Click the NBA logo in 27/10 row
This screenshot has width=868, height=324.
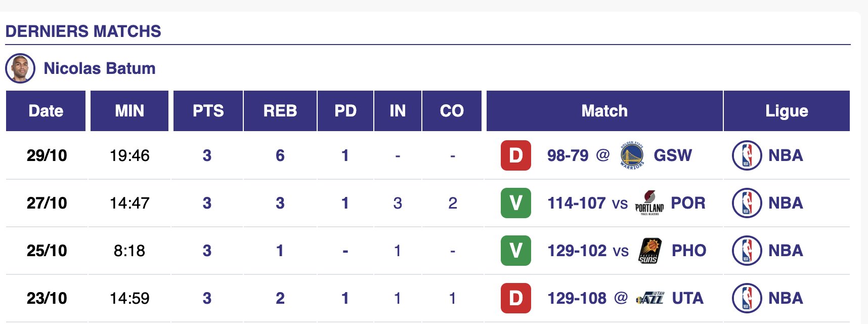coord(747,203)
